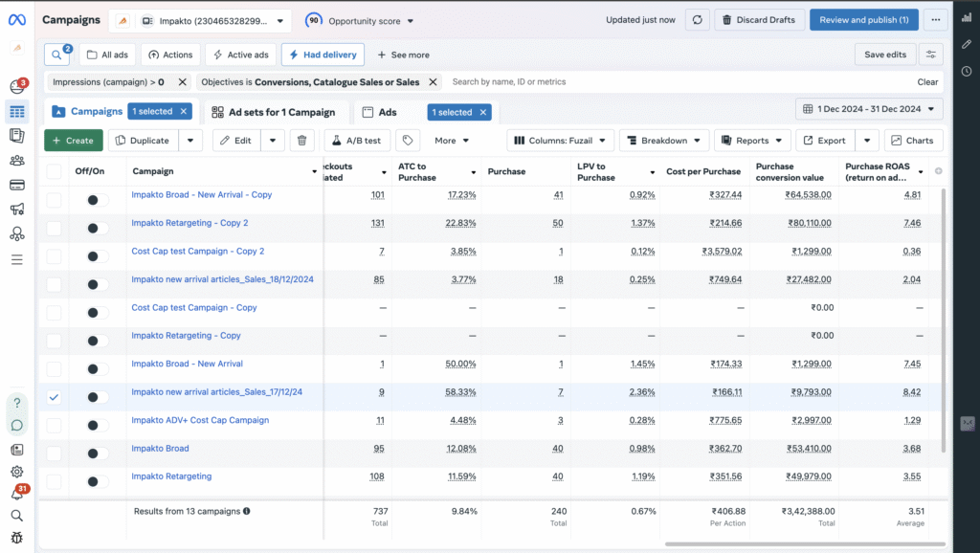Check the Impakto Retargeting row checkbox
This screenshot has width=980, height=553.
[54, 481]
